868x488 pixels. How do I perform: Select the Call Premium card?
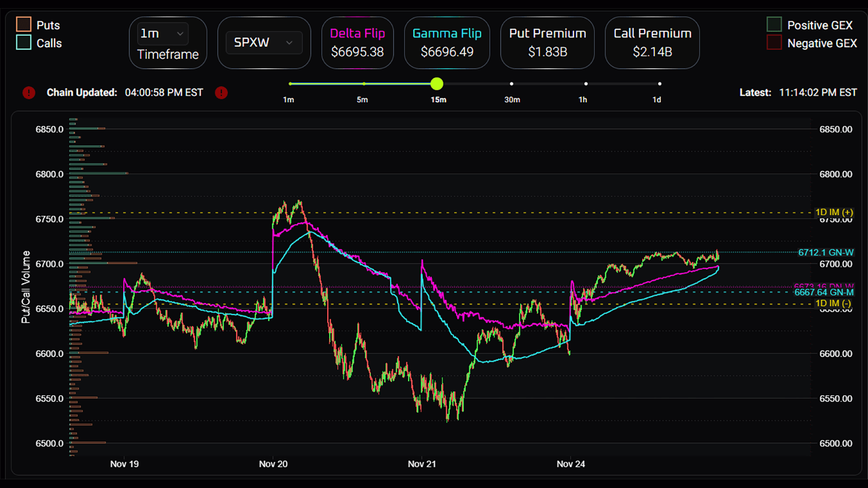[x=652, y=42]
